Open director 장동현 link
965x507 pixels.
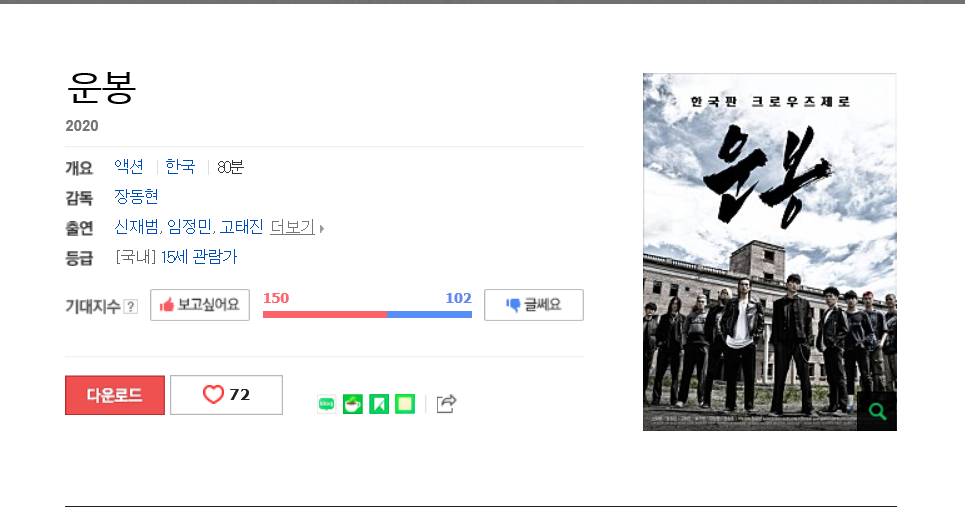coord(136,197)
